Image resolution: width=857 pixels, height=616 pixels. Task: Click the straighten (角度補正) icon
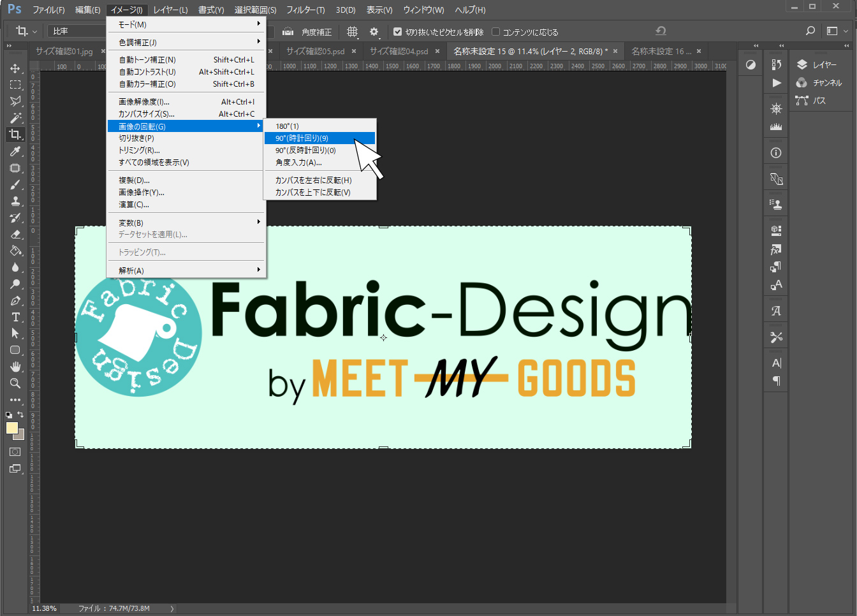(288, 31)
